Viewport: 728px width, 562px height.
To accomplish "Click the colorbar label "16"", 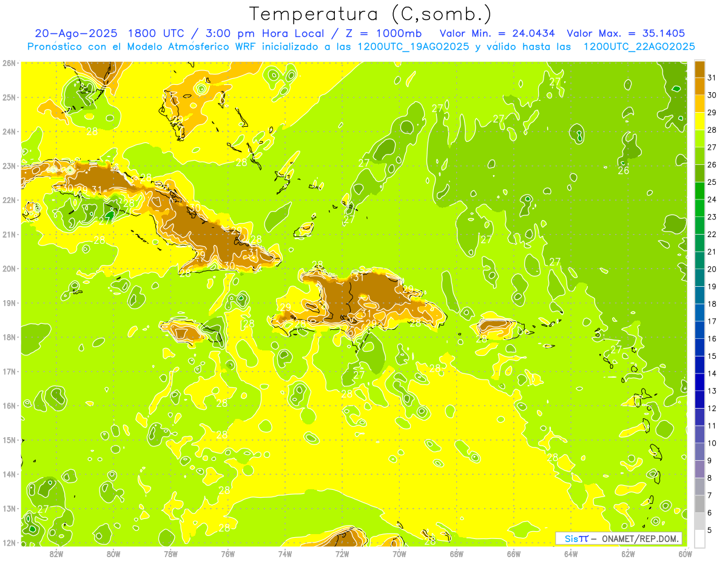I will (712, 338).
